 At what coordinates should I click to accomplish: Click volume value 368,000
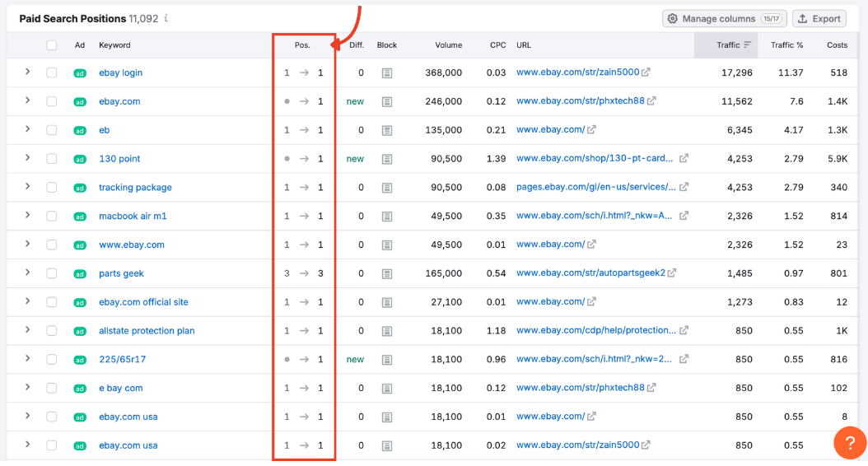click(443, 73)
